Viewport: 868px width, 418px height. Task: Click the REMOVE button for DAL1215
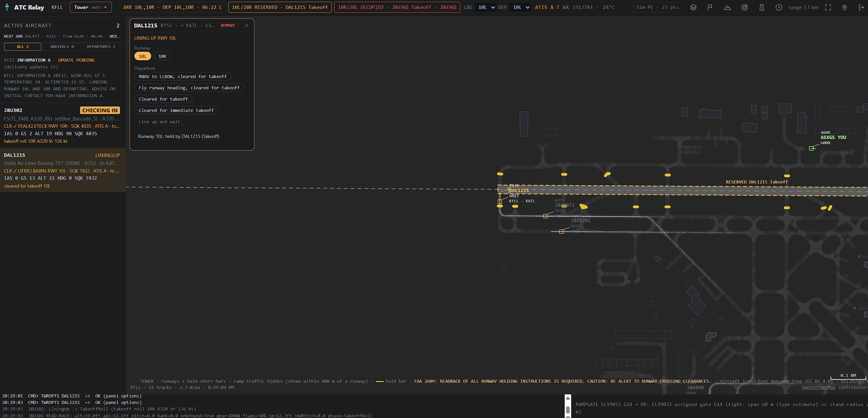(x=228, y=25)
